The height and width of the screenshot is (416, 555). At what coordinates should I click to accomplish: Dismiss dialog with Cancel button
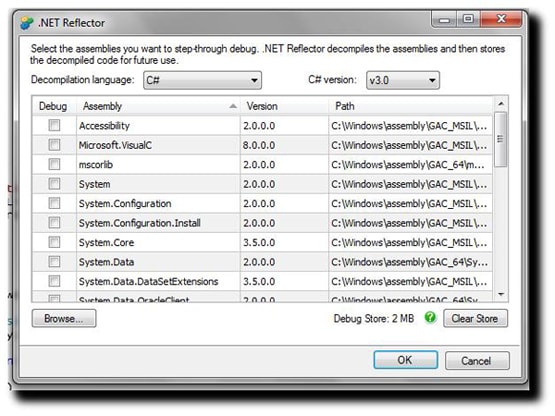click(477, 360)
